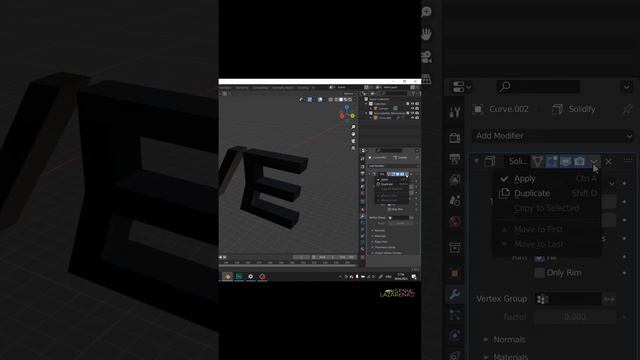Click the zoom magnifier icon in the enlarged view
Screen dimensions: 640x360
point(426,12)
